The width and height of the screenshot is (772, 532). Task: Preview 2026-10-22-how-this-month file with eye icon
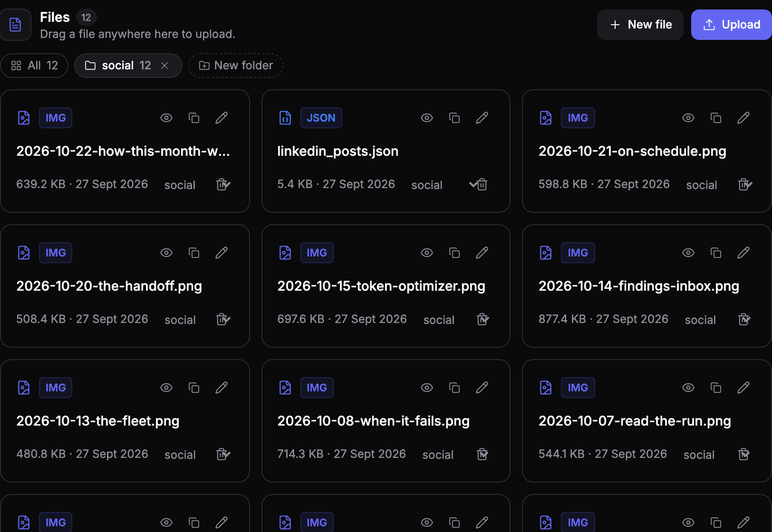[x=166, y=118]
